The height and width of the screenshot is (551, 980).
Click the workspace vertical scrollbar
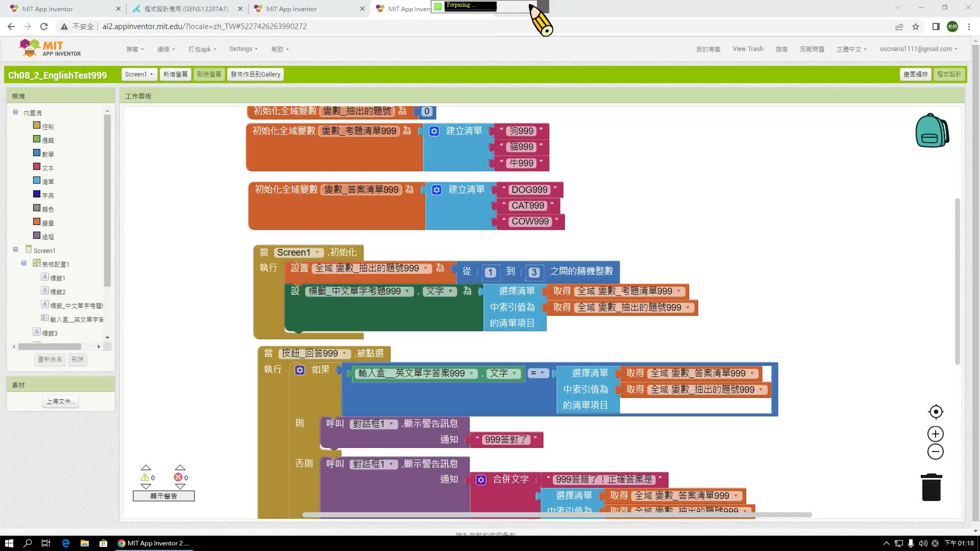click(958, 282)
